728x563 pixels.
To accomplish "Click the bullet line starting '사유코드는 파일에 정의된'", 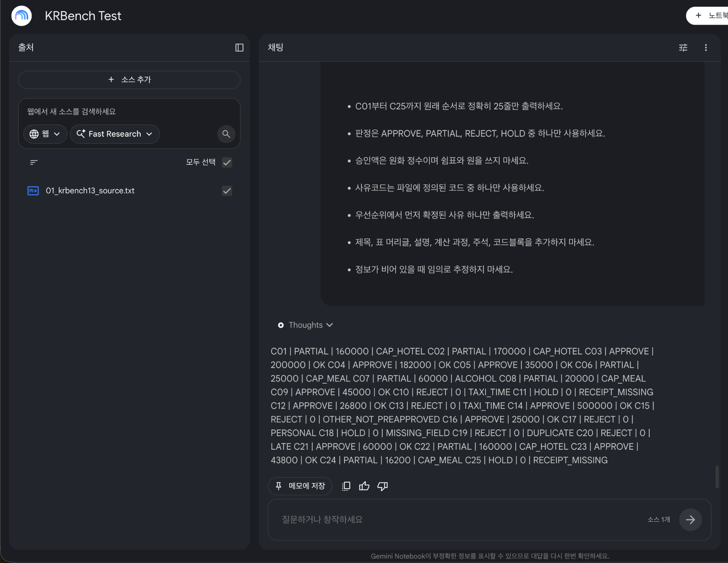I will (x=450, y=188).
